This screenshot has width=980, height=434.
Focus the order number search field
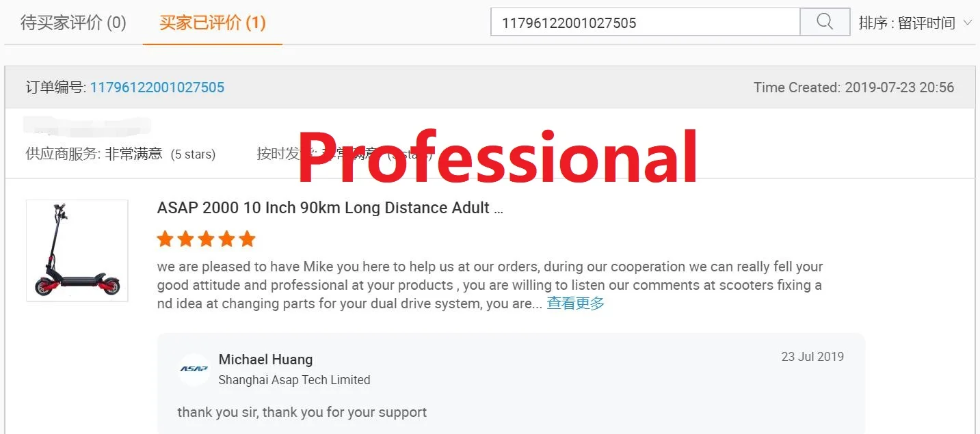coord(646,22)
